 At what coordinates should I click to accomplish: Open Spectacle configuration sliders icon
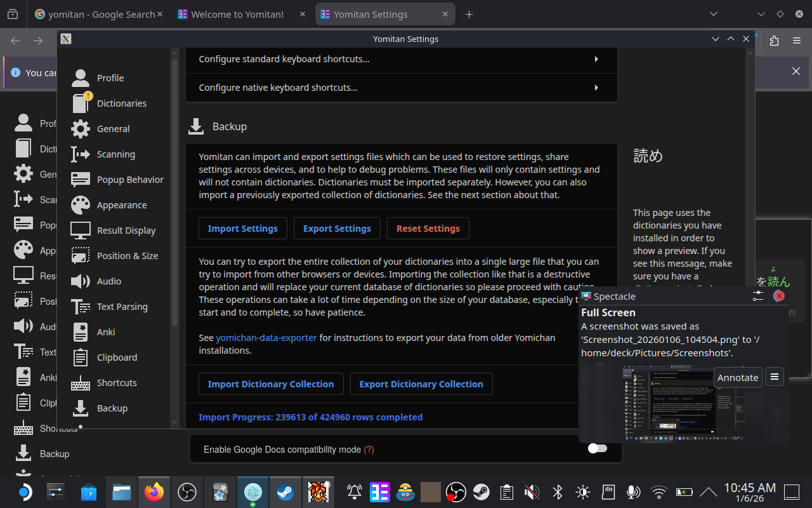click(x=758, y=296)
